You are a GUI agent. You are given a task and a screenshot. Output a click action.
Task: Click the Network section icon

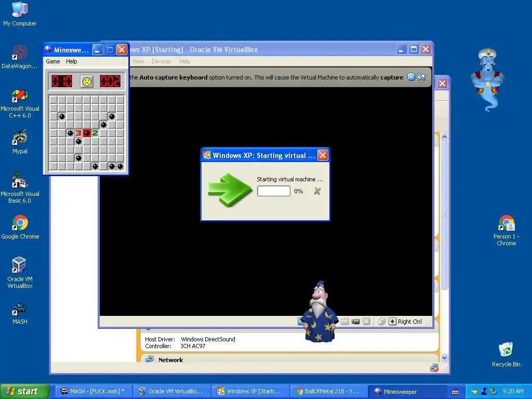point(149,360)
